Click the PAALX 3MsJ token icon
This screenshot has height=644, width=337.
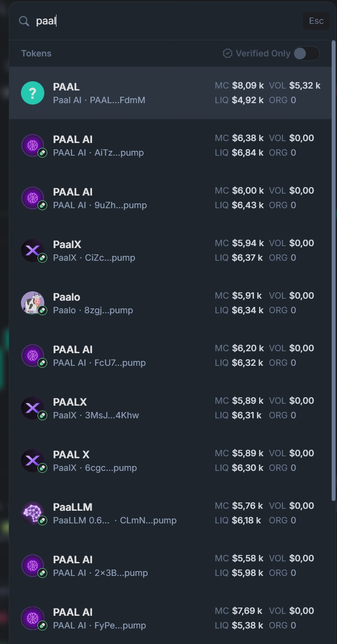[33, 408]
